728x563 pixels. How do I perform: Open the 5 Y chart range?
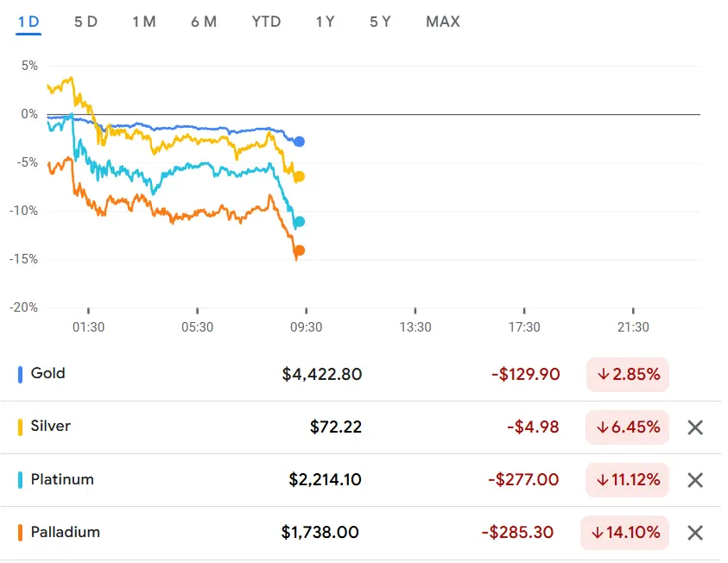tap(380, 22)
